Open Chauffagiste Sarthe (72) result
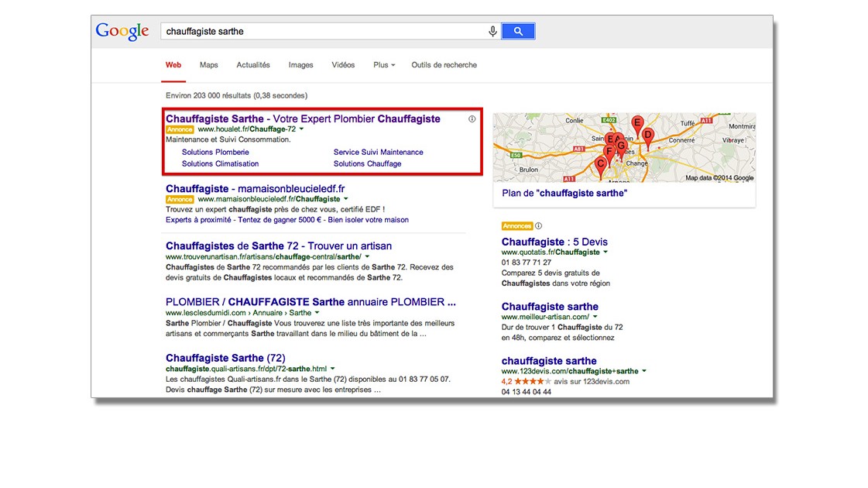The width and height of the screenshot is (868, 488). pos(225,358)
